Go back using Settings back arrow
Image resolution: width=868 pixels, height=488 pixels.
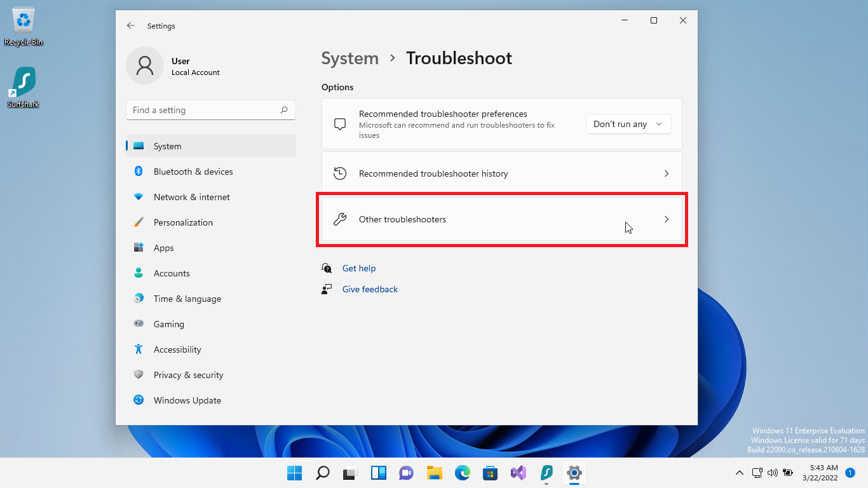[x=131, y=26]
